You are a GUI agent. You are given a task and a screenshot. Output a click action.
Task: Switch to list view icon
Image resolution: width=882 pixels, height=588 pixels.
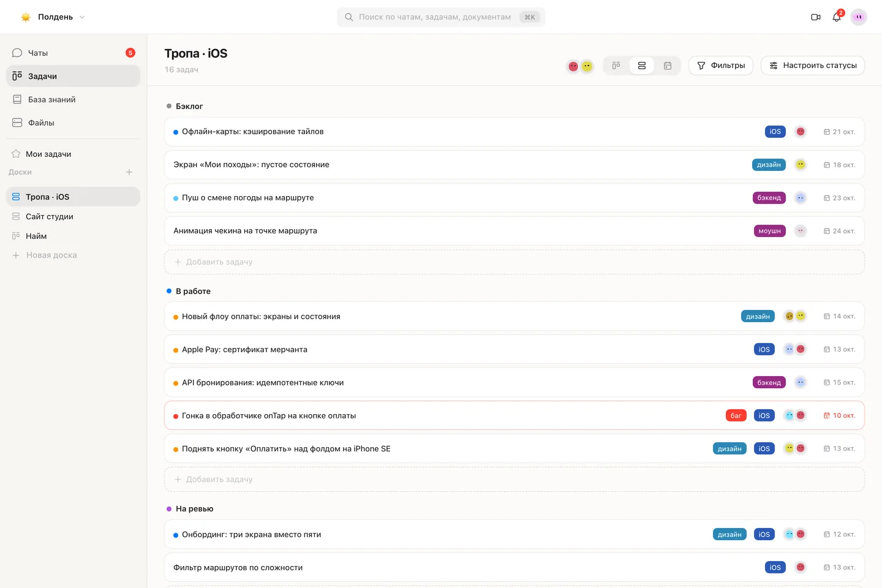(x=642, y=66)
